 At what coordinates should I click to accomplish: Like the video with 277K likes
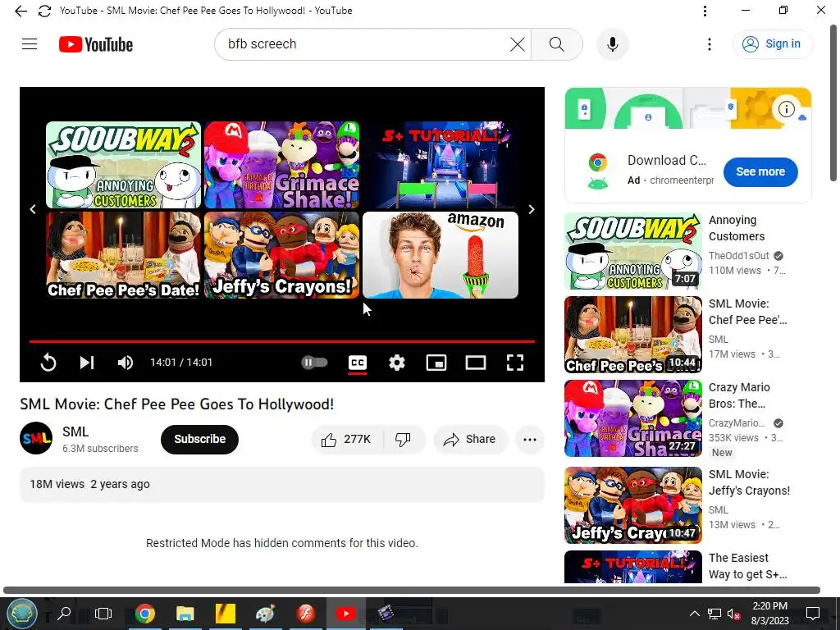click(x=347, y=440)
